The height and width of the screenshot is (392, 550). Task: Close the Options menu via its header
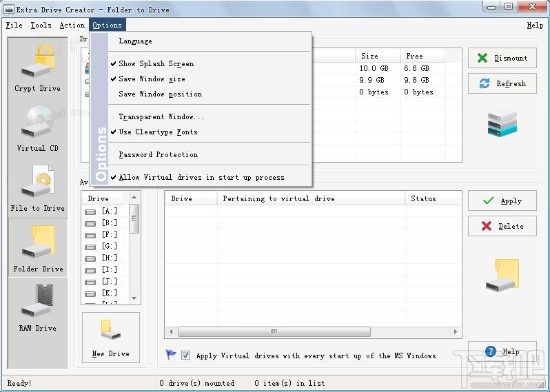pos(107,25)
